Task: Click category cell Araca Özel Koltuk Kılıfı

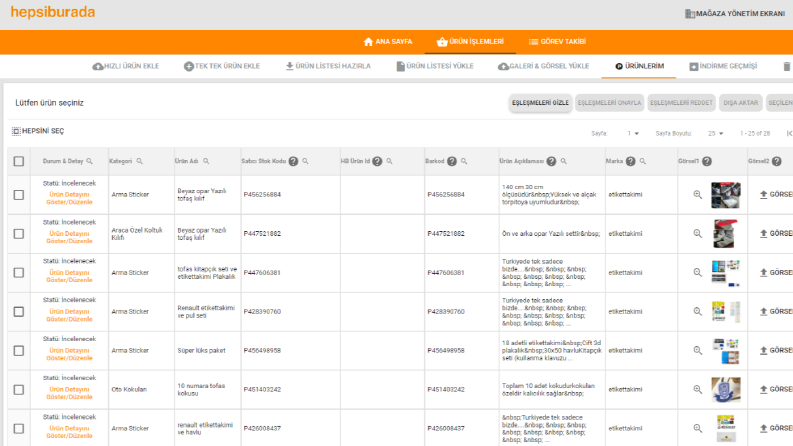Action: pos(137,234)
